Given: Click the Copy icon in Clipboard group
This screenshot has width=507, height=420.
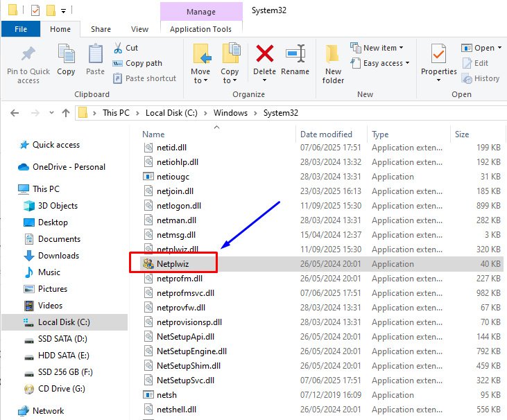Looking at the screenshot, I should coord(66,53).
